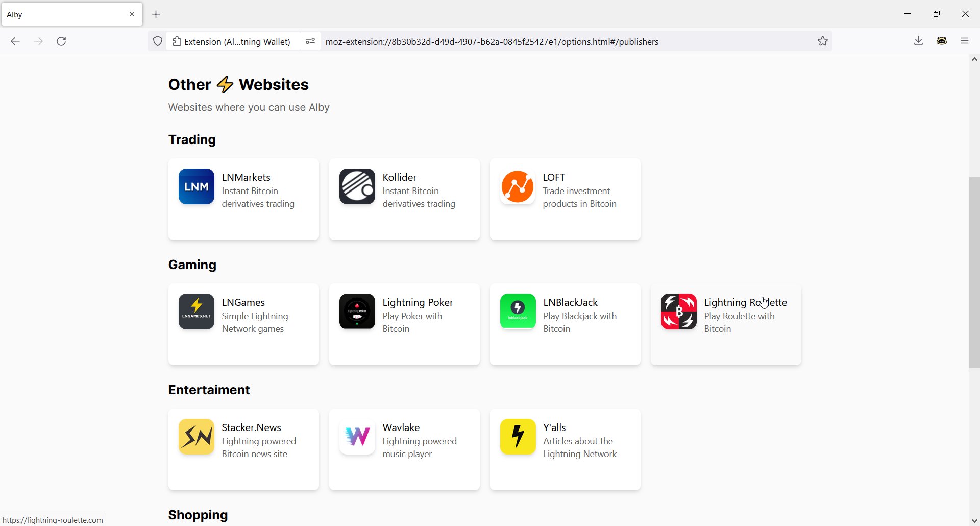
Task: Open the Wavlake title link
Action: click(x=401, y=427)
